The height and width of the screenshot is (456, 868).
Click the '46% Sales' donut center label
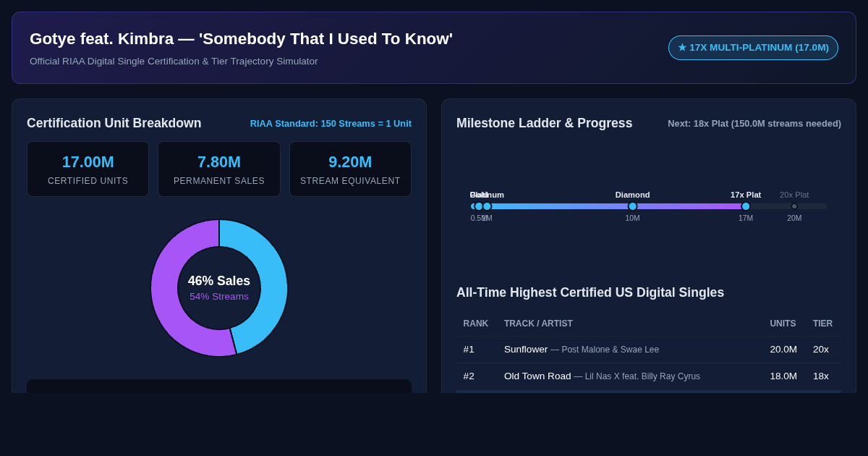219,281
